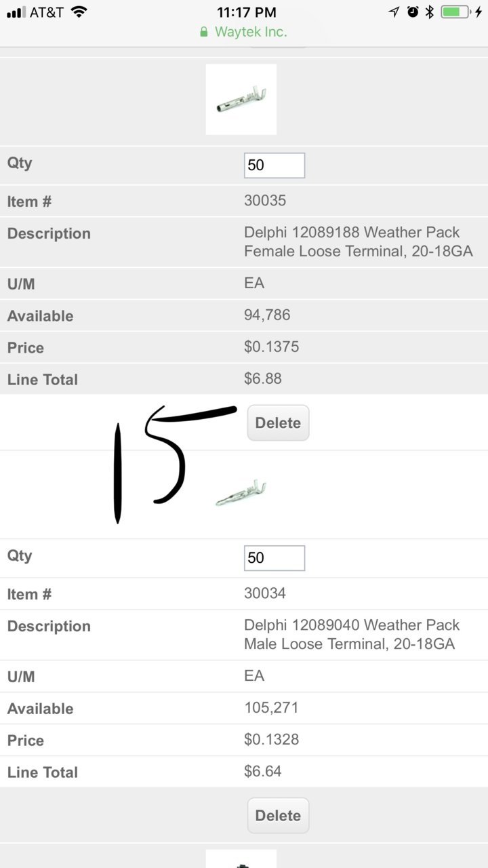Tap Waytek Inc. address bar title

[x=251, y=32]
